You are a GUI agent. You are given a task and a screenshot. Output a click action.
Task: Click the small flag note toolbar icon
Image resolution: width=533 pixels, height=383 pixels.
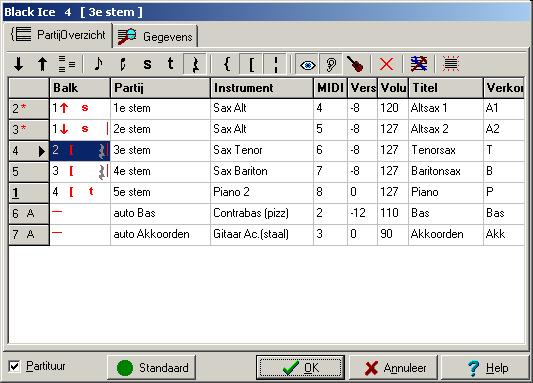(123, 64)
